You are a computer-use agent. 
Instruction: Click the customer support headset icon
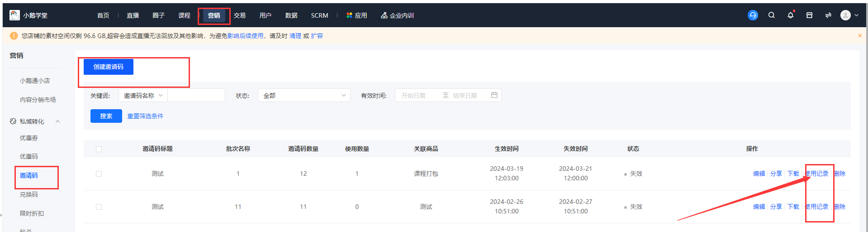coord(753,15)
